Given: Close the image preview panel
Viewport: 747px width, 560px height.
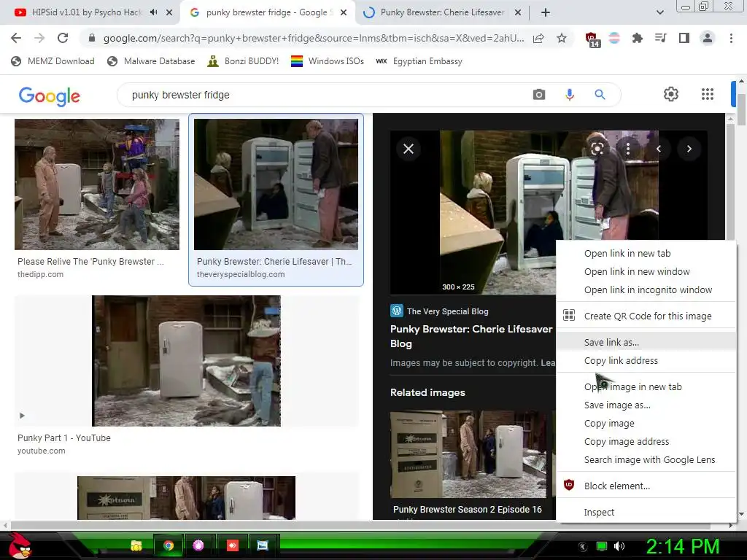Looking at the screenshot, I should (x=409, y=149).
